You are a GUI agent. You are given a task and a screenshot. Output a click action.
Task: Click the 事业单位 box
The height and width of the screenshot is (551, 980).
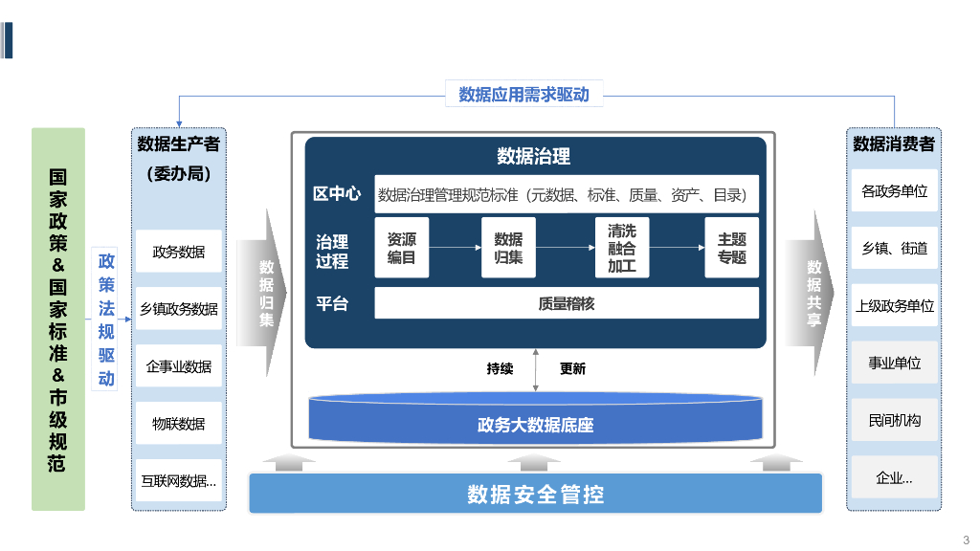pos(894,363)
